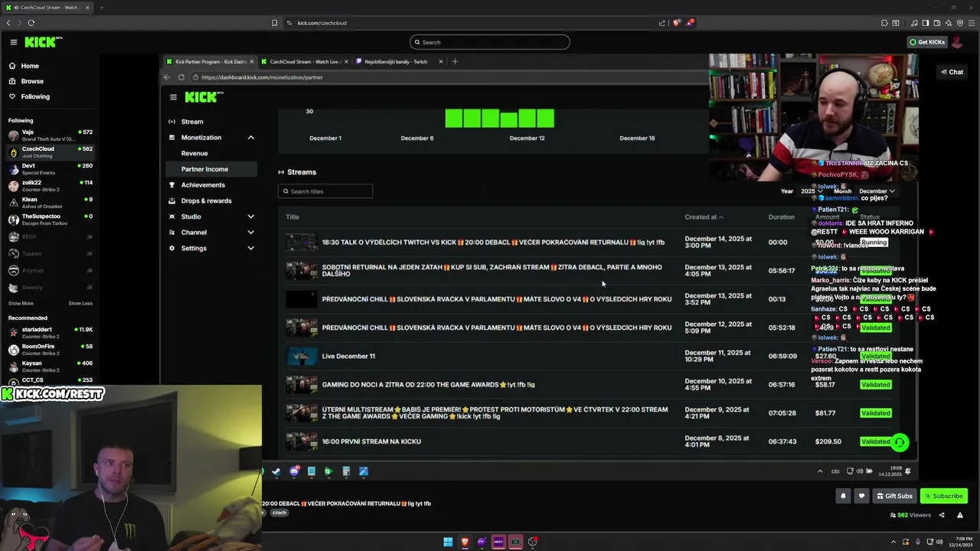Open the Brave browser taskbar icon
This screenshot has height=551, width=980.
click(465, 542)
